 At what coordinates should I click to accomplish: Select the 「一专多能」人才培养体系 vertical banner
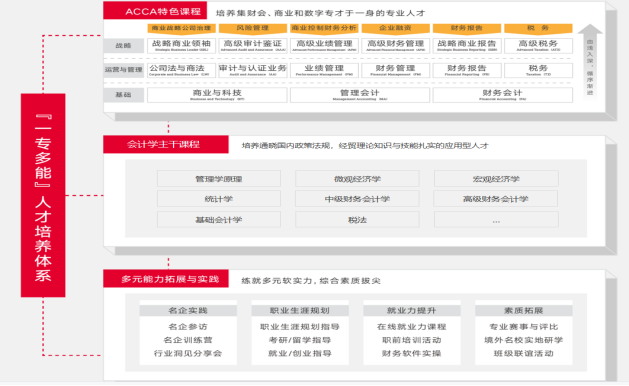pyautogui.click(x=43, y=195)
